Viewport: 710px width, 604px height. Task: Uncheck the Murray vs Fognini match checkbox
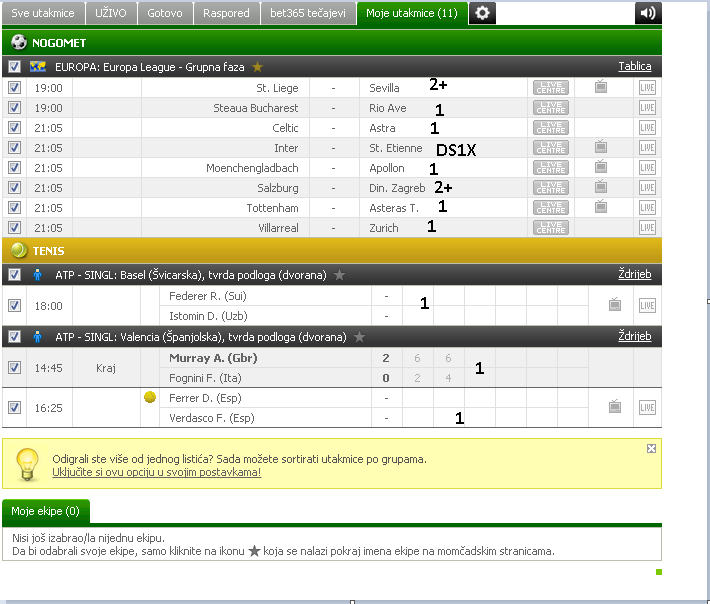(14, 367)
